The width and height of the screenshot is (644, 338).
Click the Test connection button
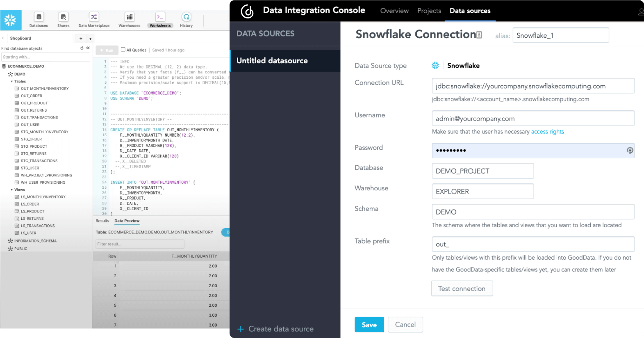tap(462, 288)
